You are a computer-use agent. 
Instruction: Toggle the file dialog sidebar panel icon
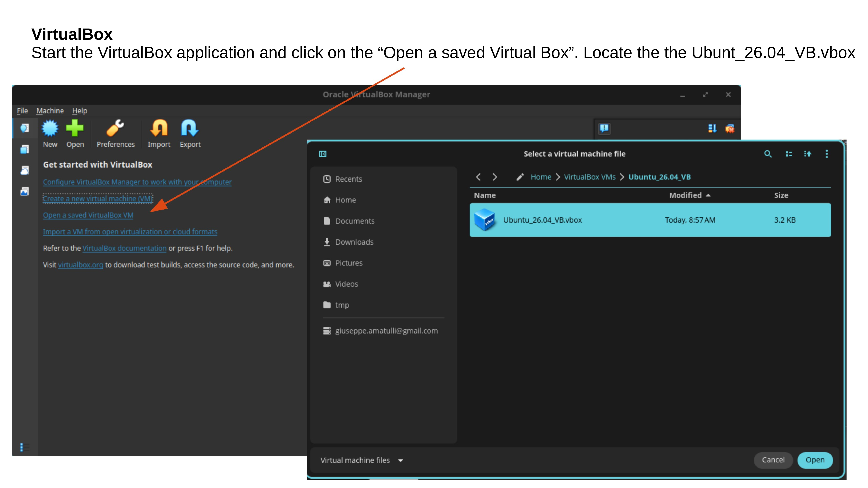[x=323, y=154]
